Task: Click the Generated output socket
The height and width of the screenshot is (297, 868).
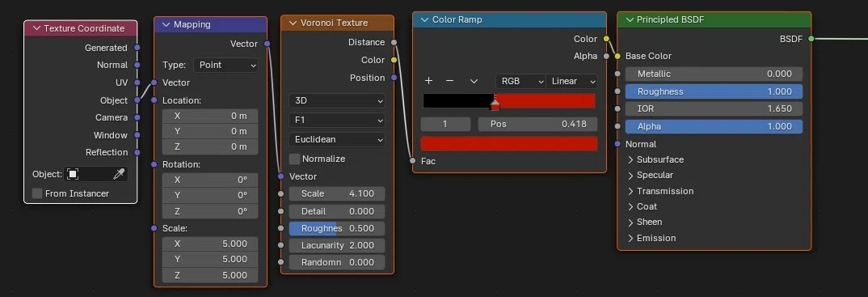Action: click(x=137, y=48)
